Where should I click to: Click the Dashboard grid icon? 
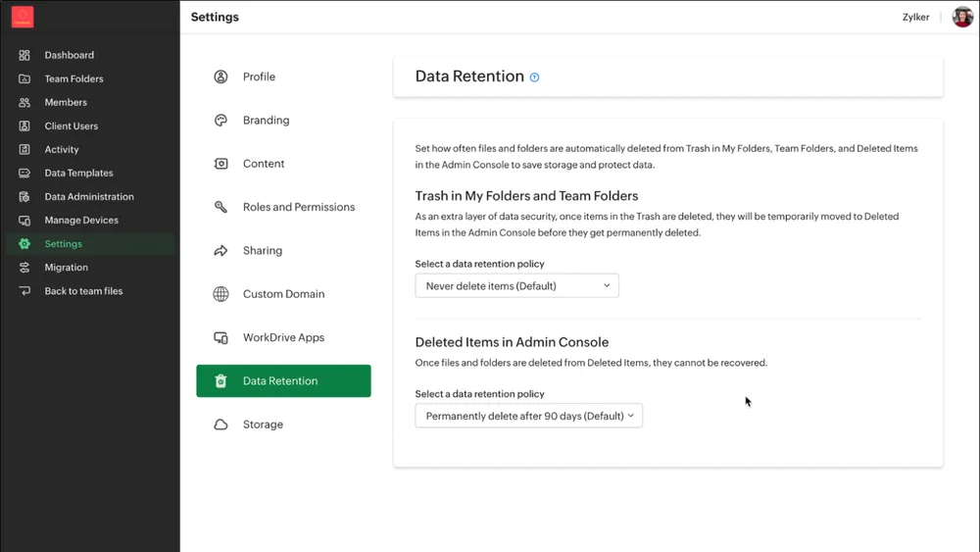[x=24, y=55]
